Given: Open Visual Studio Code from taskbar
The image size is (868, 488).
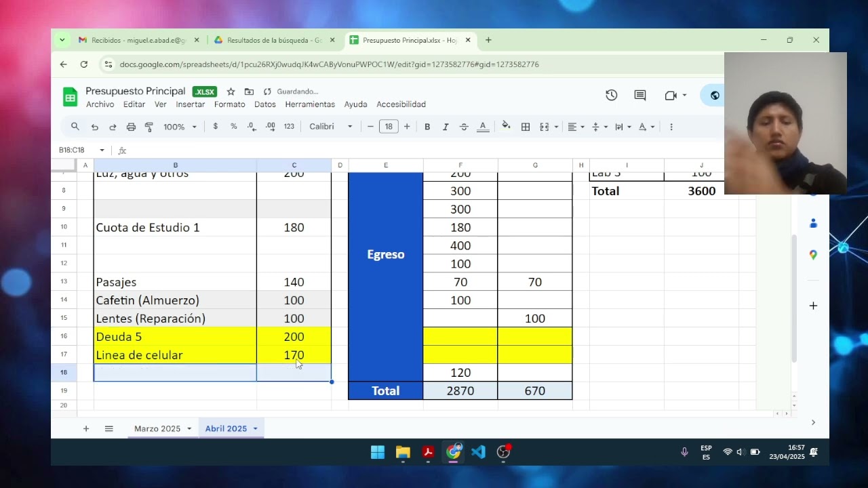Looking at the screenshot, I should (478, 452).
